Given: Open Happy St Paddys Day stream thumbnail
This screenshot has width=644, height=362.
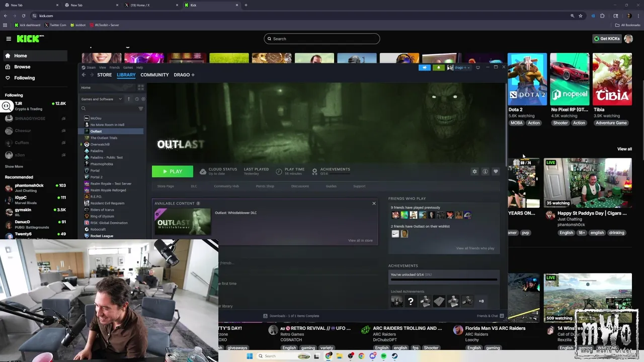Looking at the screenshot, I should 588,183.
